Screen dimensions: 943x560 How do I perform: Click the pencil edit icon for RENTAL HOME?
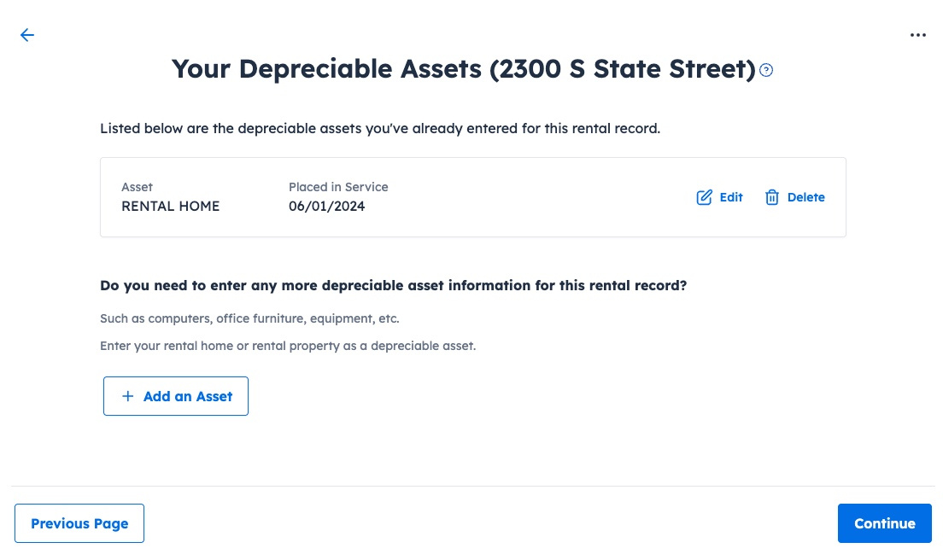pos(704,197)
